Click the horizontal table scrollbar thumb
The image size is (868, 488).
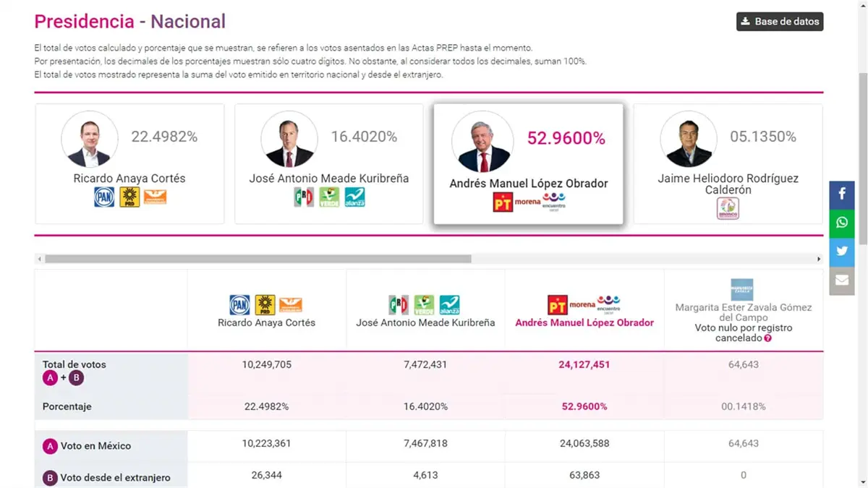(258, 259)
